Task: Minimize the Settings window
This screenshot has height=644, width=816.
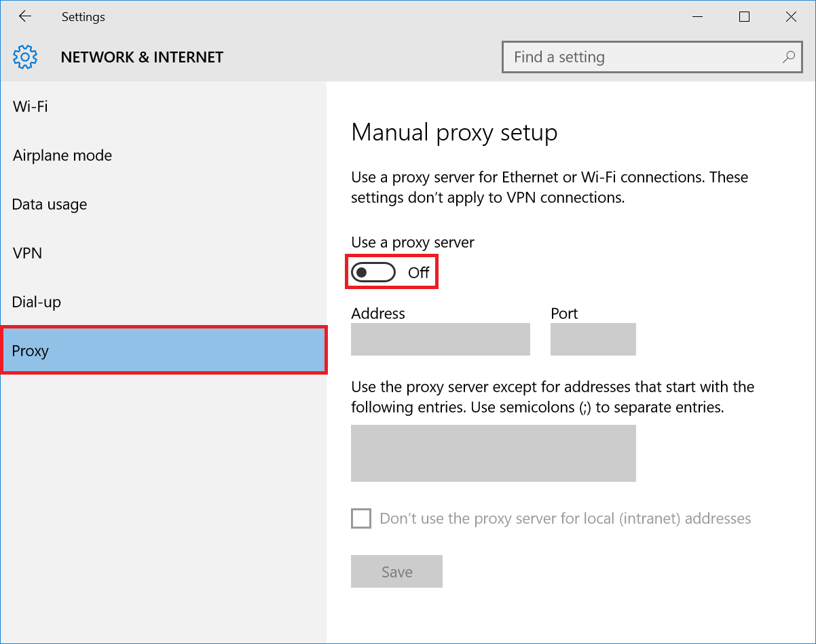Action: click(697, 17)
